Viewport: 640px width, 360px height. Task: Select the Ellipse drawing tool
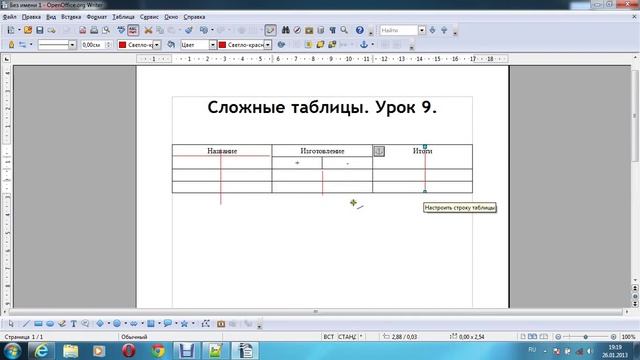[50, 324]
